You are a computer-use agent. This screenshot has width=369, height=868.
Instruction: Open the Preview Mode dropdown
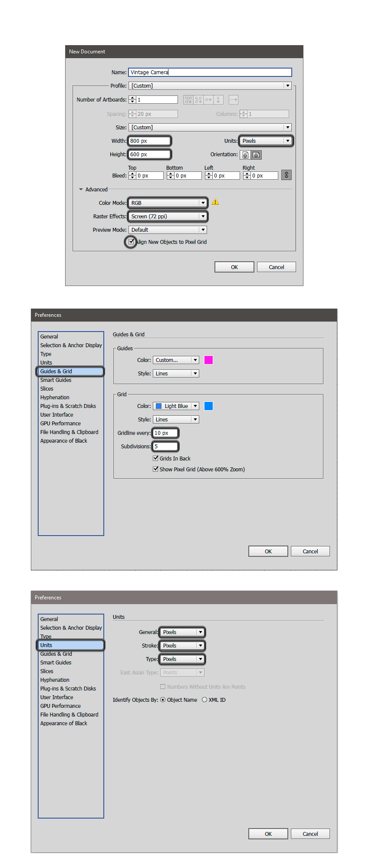pos(168,230)
